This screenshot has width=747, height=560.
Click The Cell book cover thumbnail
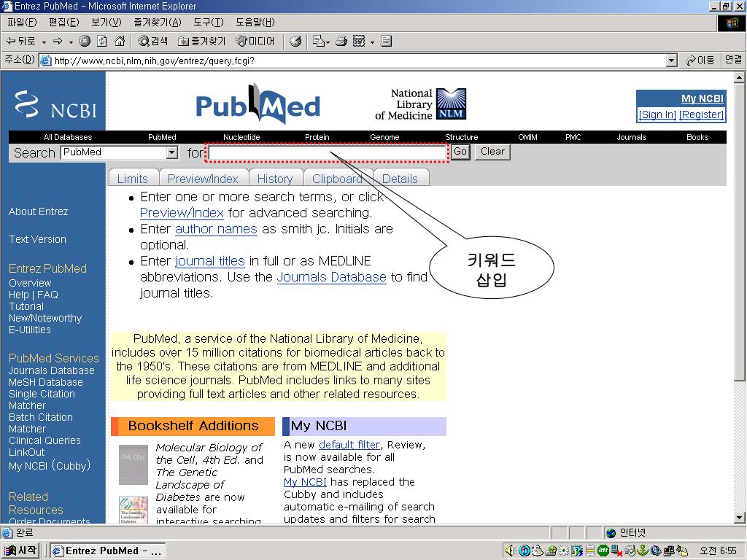[x=133, y=464]
